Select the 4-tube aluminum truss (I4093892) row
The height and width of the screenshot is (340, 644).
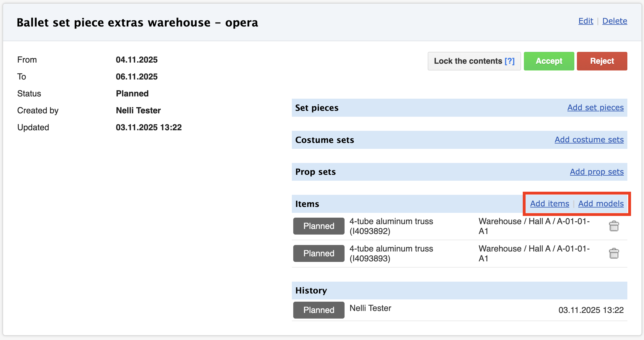(391, 226)
